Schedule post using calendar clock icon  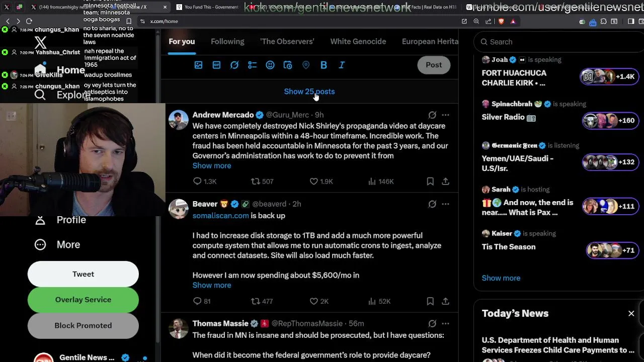(288, 65)
